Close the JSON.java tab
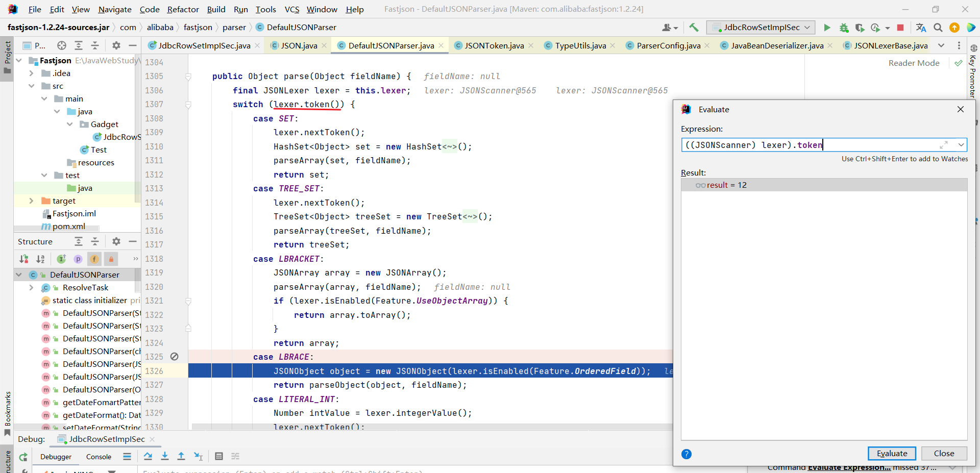This screenshot has width=980, height=473. coord(324,45)
